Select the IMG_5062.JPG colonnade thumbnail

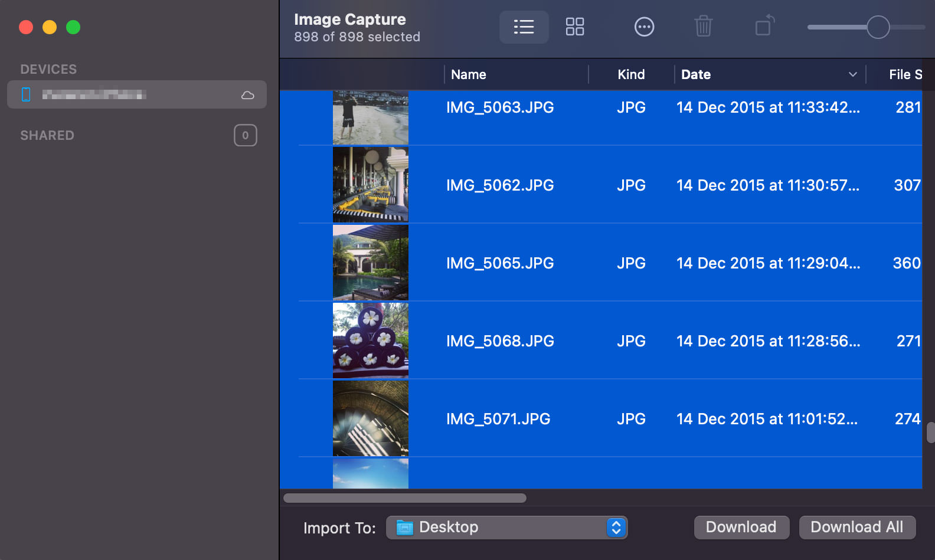coord(371,185)
